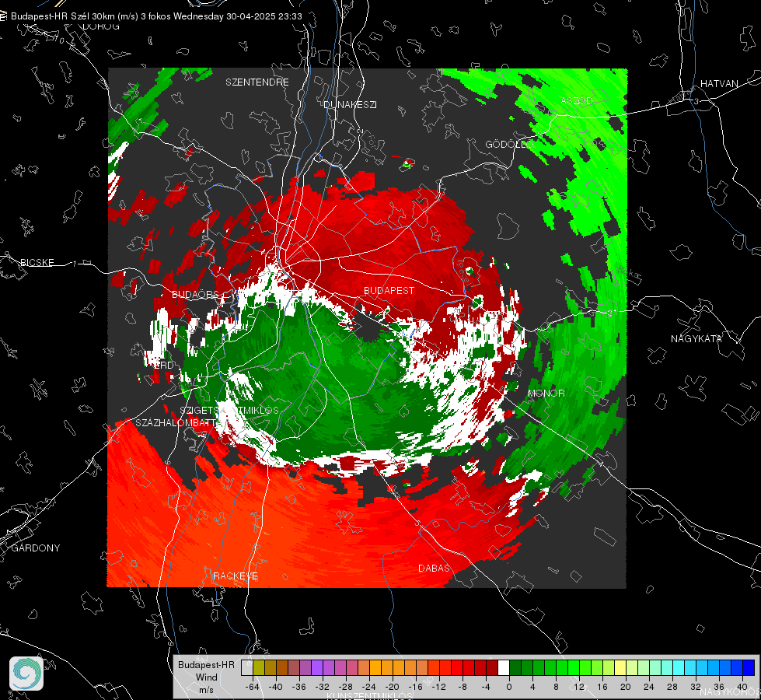The image size is (761, 700).
Task: Click the HATVAN town label
Action: click(x=719, y=83)
